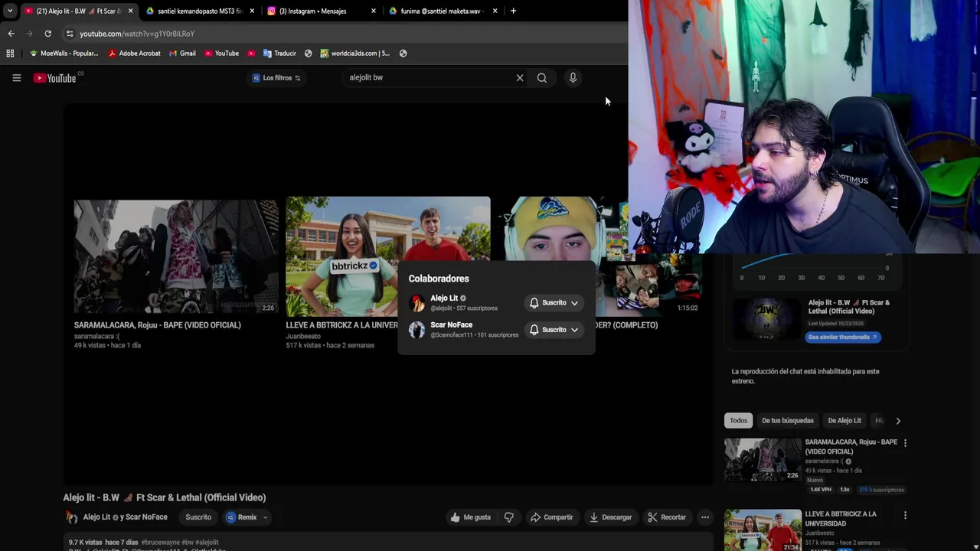
Task: Select 'De tus búsquedas' chip
Action: click(787, 420)
